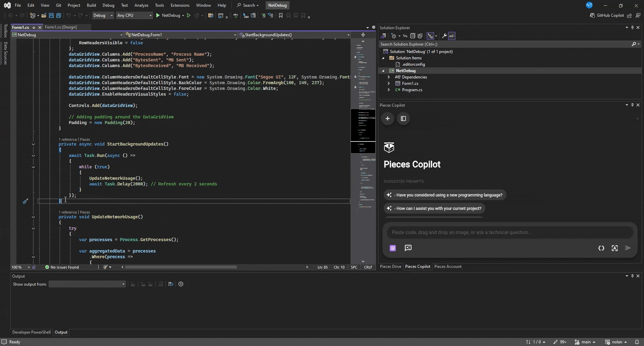The height and width of the screenshot is (346, 644).
Task: Open Properties wrench icon in Solution Explorer
Action: tap(444, 36)
